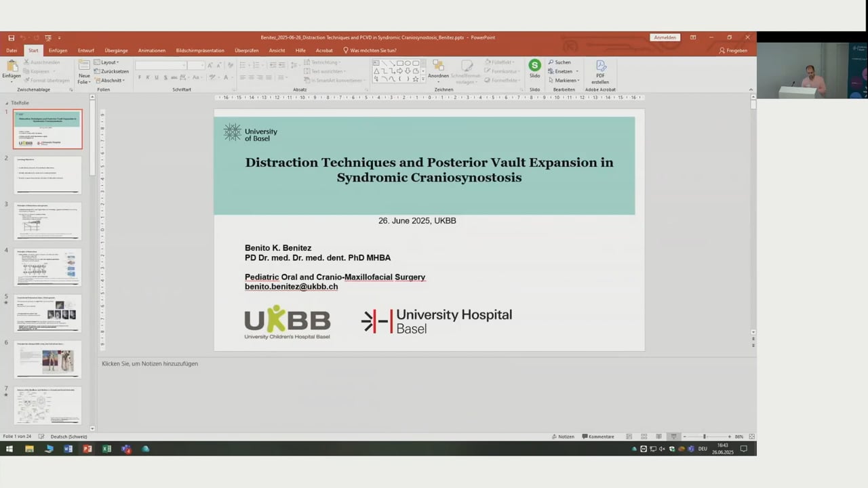Start slideshow view from status bar
This screenshot has height=488, width=868.
point(673,436)
